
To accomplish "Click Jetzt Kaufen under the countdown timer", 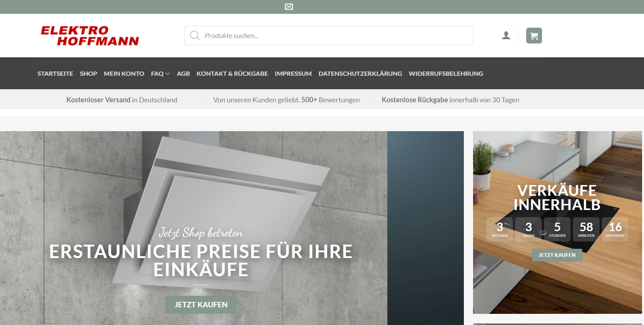I will [x=557, y=255].
